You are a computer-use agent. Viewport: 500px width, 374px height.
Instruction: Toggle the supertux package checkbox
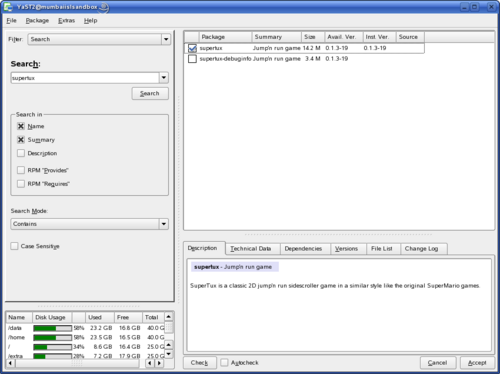point(192,48)
